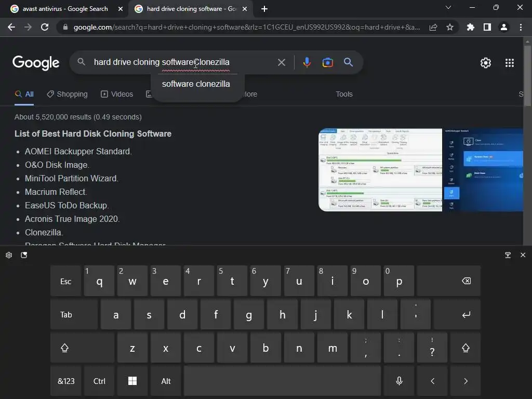Switch to Videos results
Image resolution: width=532 pixels, height=399 pixels.
point(117,95)
